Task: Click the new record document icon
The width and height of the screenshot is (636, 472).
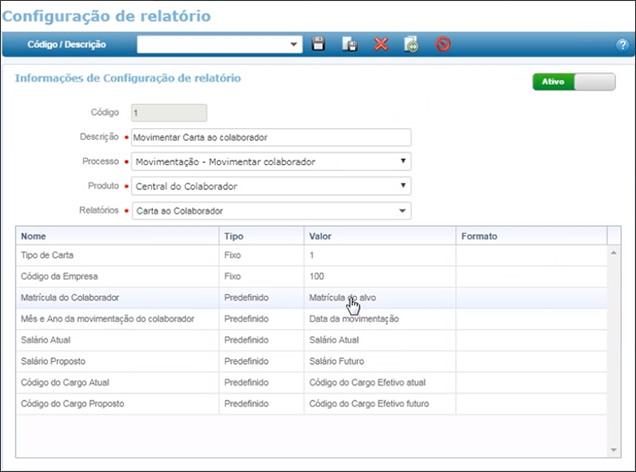Action: click(x=410, y=44)
